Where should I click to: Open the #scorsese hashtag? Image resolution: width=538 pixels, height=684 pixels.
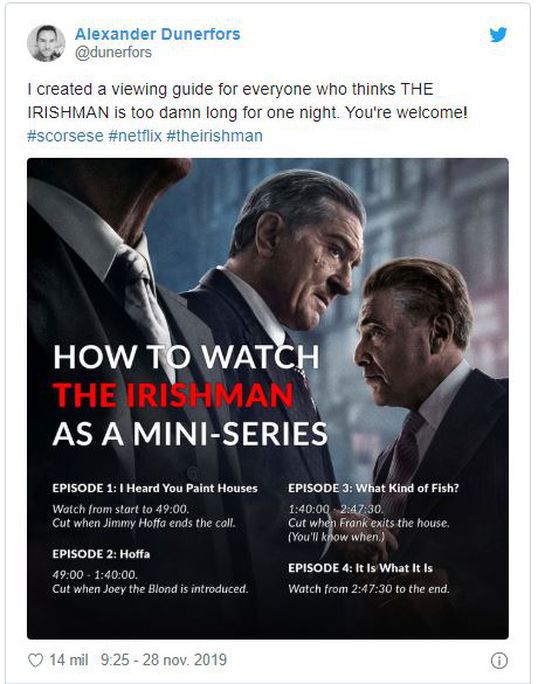pos(65,136)
